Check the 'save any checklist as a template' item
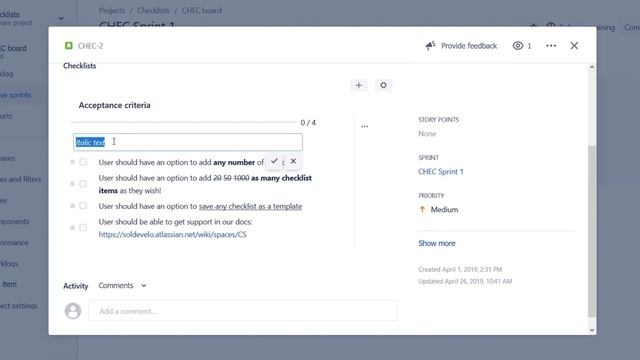The image size is (640, 360). click(x=83, y=206)
